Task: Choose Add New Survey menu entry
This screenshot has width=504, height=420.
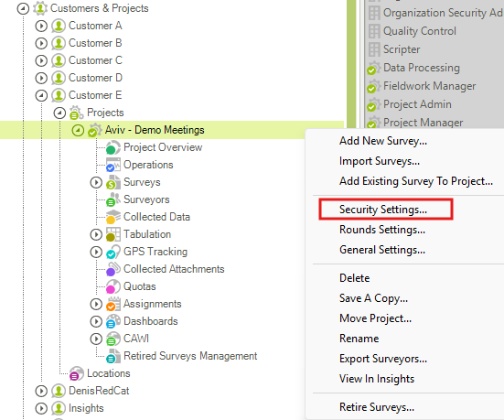Action: pos(383,141)
